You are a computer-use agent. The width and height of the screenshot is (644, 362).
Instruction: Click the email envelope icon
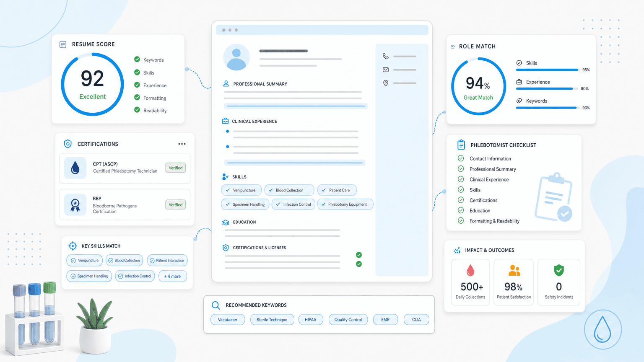(386, 70)
